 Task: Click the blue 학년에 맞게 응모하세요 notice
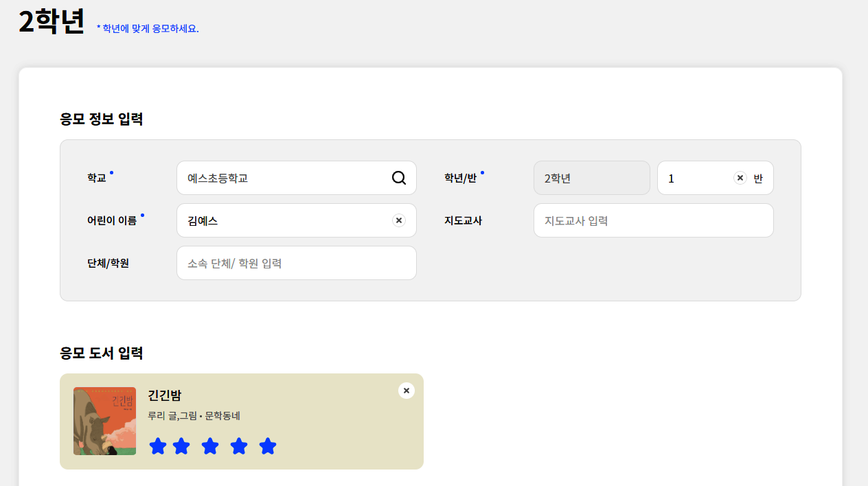(x=148, y=29)
